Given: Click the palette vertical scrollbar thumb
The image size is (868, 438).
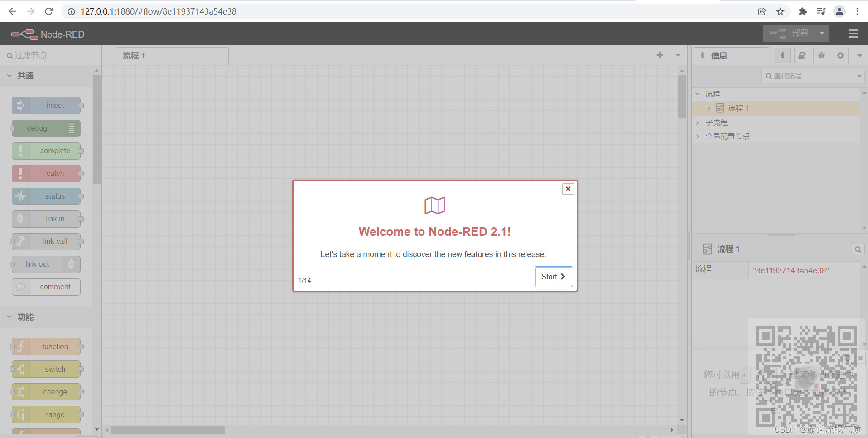Looking at the screenshot, I should (96, 130).
